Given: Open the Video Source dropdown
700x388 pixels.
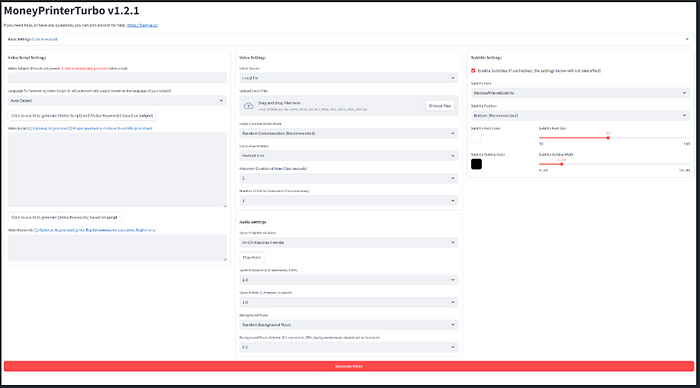Looking at the screenshot, I should pyautogui.click(x=348, y=78).
